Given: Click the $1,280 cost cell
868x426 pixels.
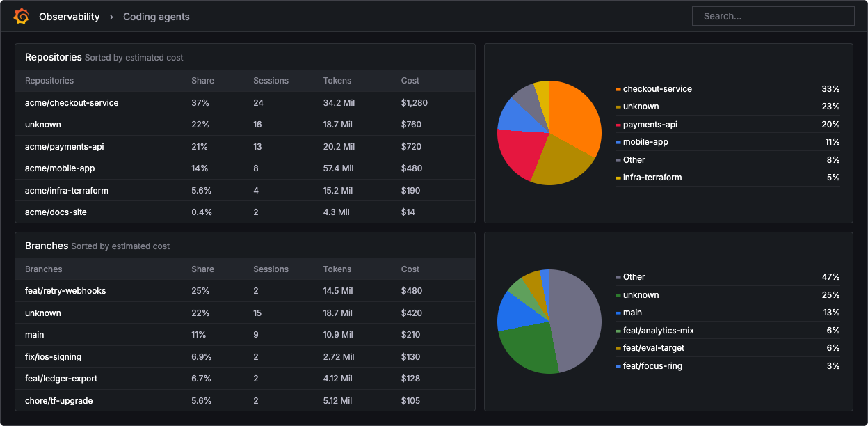Looking at the screenshot, I should tap(415, 103).
